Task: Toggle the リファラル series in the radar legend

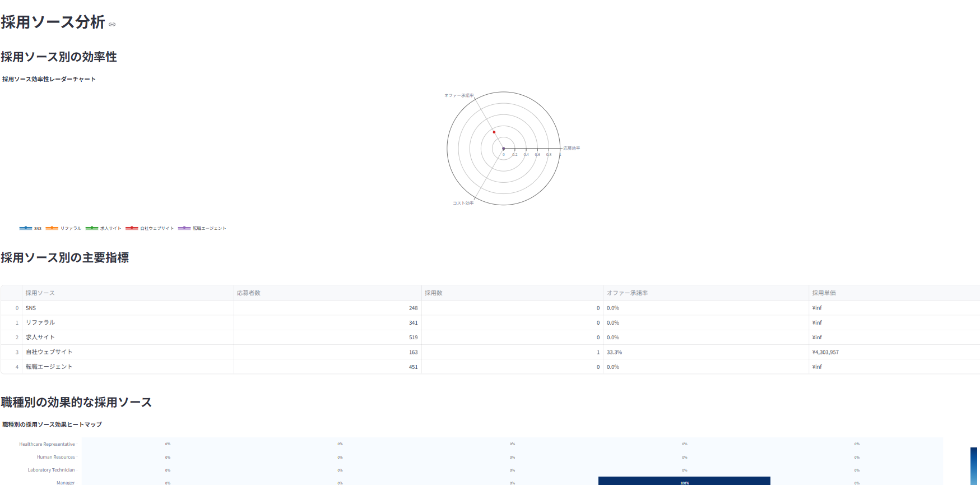Action: click(63, 228)
